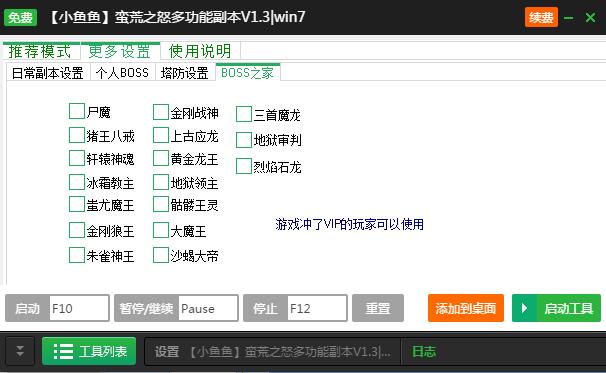Tick the 黄金龙王 checkbox
The width and height of the screenshot is (606, 373).
(161, 158)
